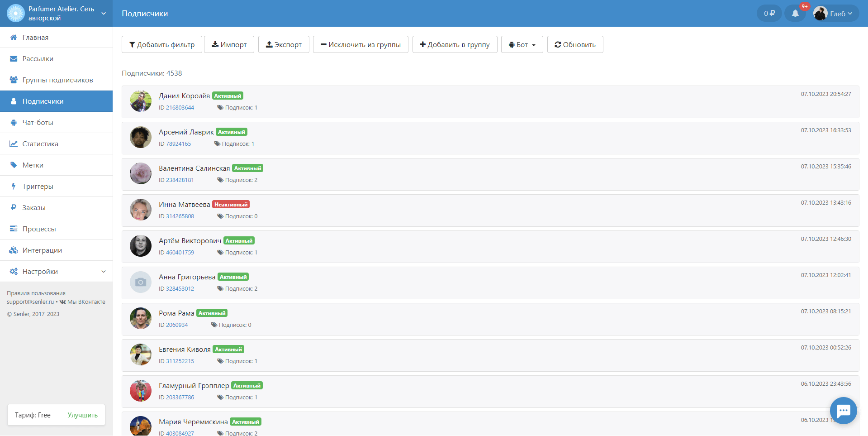The height and width of the screenshot is (436, 868).
Task: Click the Импорт button
Action: (229, 44)
